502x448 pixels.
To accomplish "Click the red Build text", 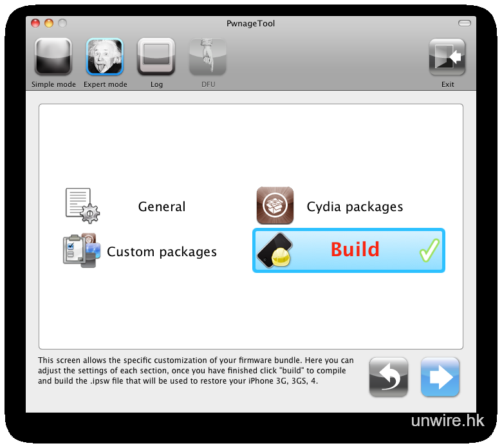I will 355,250.
